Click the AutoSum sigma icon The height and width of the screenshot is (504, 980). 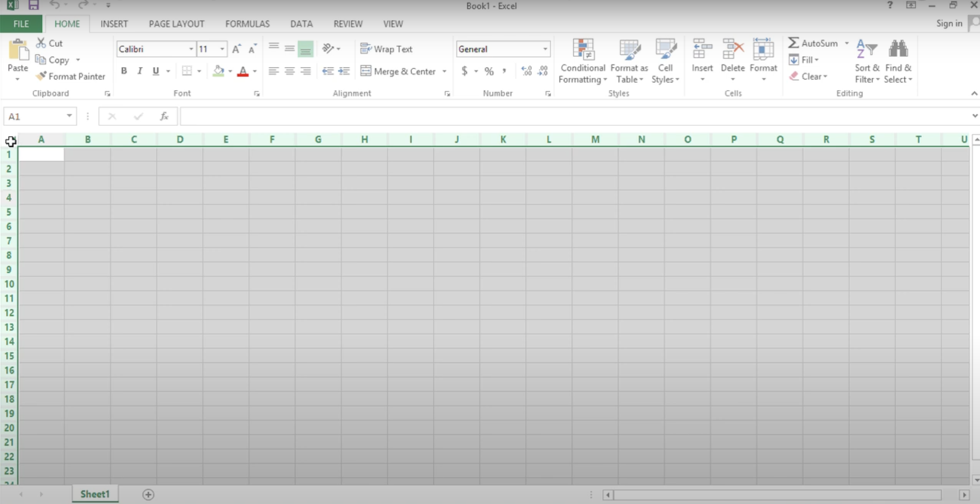[x=793, y=43]
